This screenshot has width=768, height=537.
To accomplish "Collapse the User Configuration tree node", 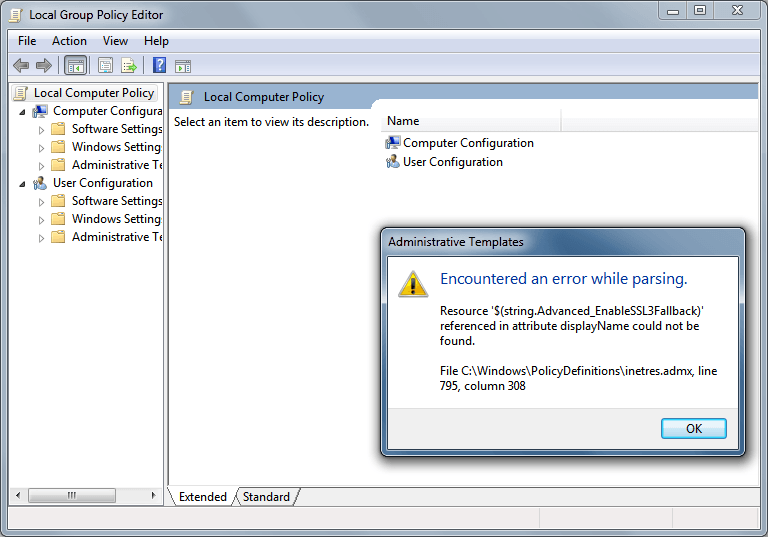I will [x=22, y=184].
